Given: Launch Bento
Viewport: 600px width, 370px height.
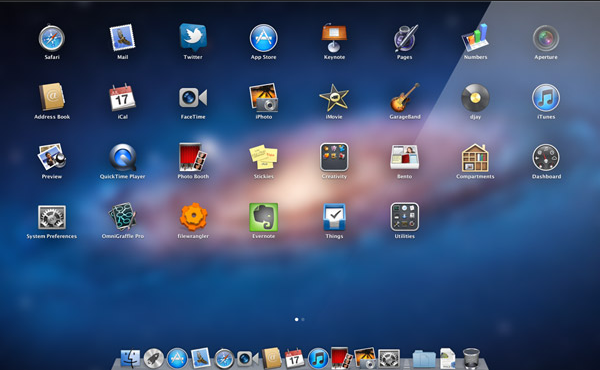Looking at the screenshot, I should coord(405,157).
